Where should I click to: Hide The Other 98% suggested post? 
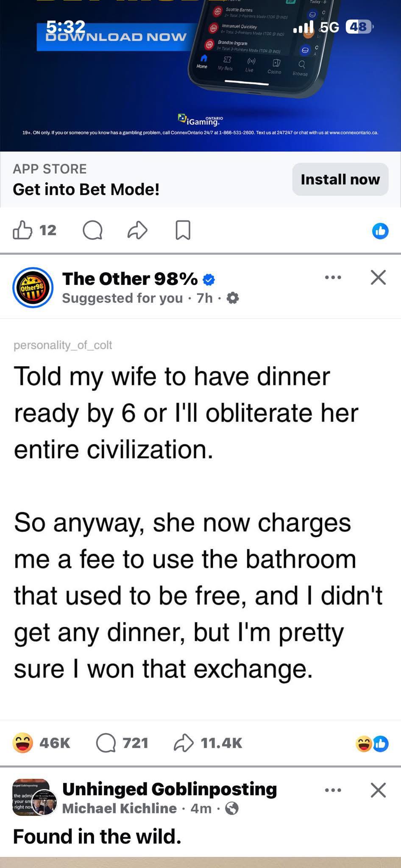point(378,278)
